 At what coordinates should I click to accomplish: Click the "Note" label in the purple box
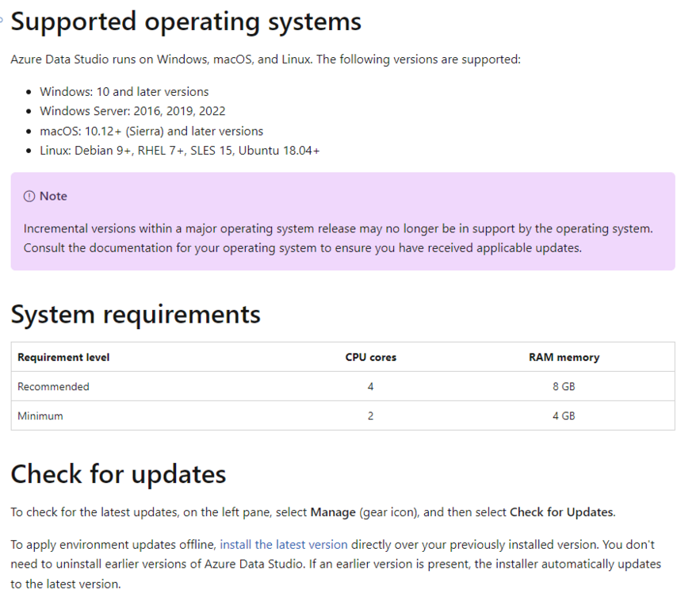point(53,197)
